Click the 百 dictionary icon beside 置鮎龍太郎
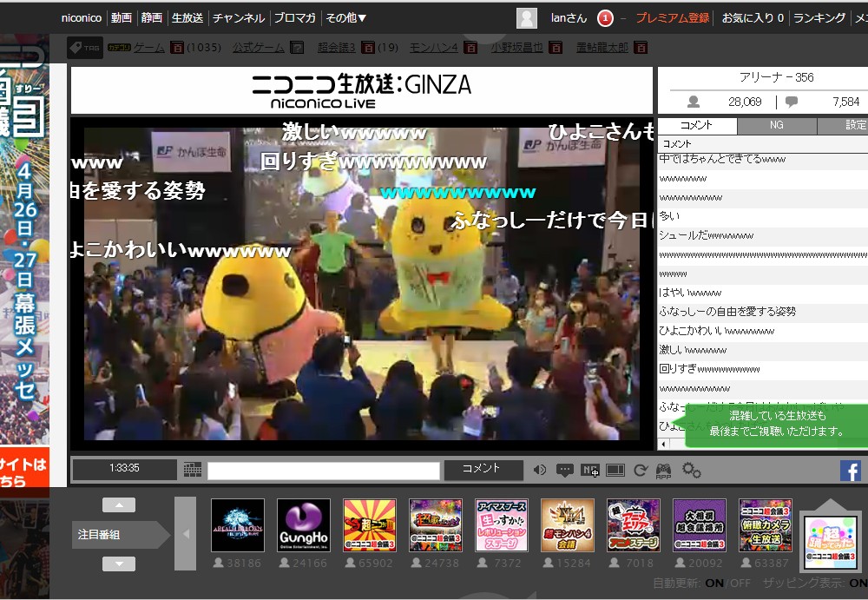This screenshot has height=600, width=868. (x=641, y=48)
